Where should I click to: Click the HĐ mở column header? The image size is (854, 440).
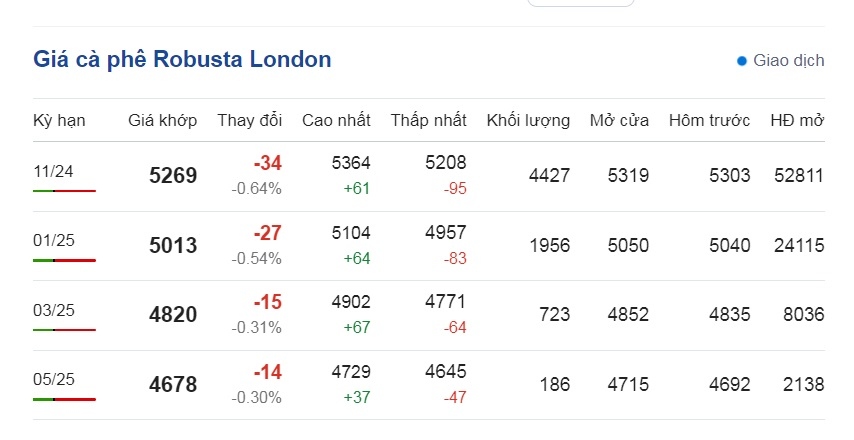click(797, 120)
